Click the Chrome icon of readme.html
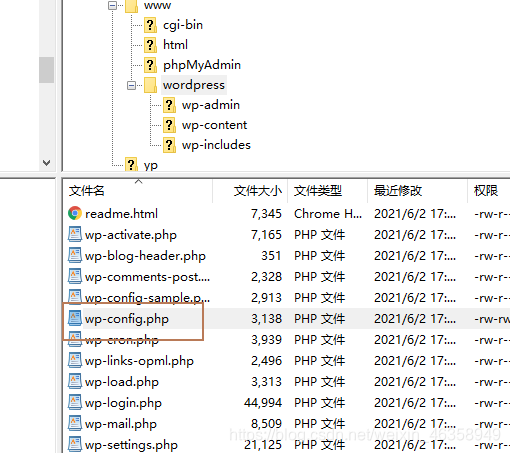The image size is (510, 453). pos(75,213)
